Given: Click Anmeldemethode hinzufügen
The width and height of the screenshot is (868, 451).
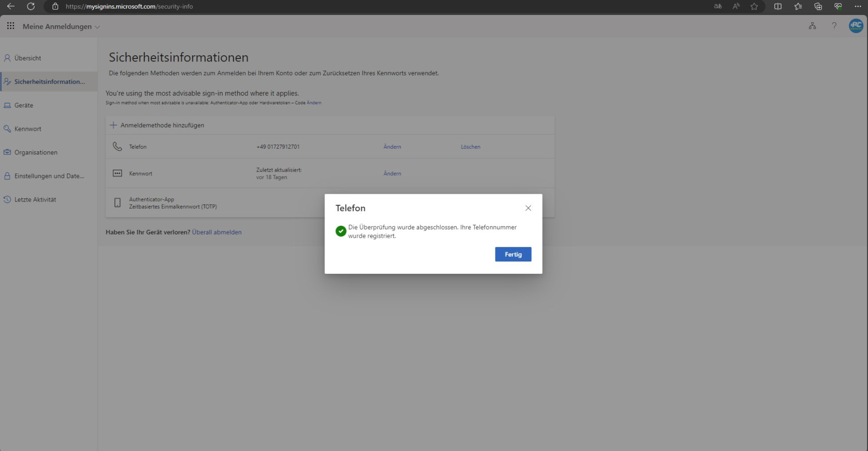Looking at the screenshot, I should [x=162, y=126].
